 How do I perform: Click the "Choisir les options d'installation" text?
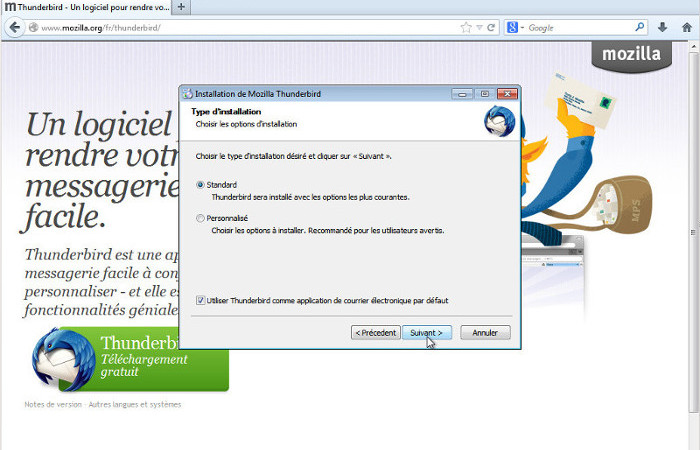(246, 124)
